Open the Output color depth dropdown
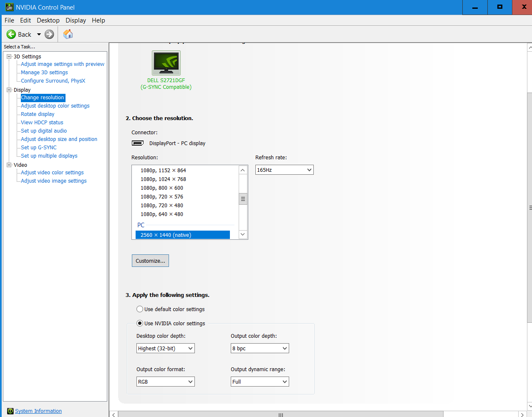Image resolution: width=532 pixels, height=417 pixels. tap(260, 348)
